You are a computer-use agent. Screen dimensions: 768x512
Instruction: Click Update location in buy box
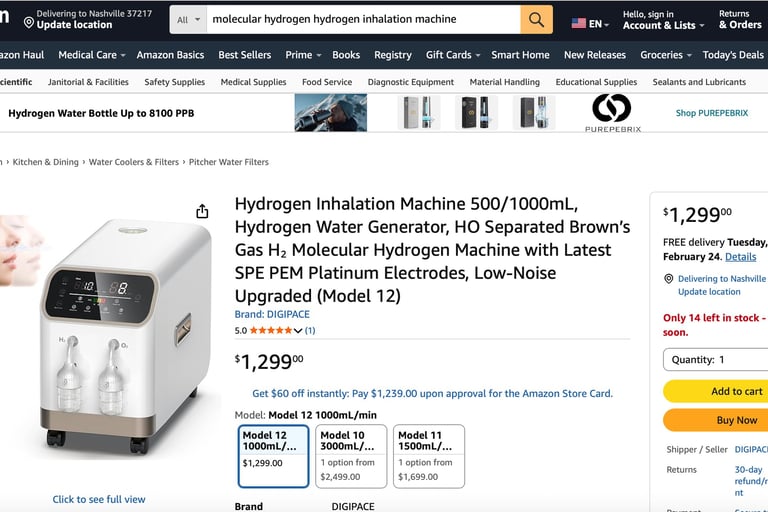pos(709,292)
